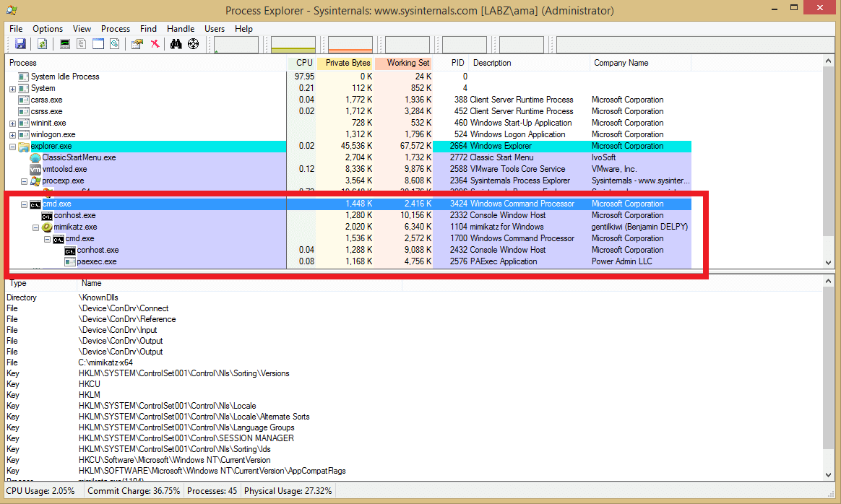
Task: Click the ClassicStartMenu.exe globe icon
Action: tap(35, 157)
